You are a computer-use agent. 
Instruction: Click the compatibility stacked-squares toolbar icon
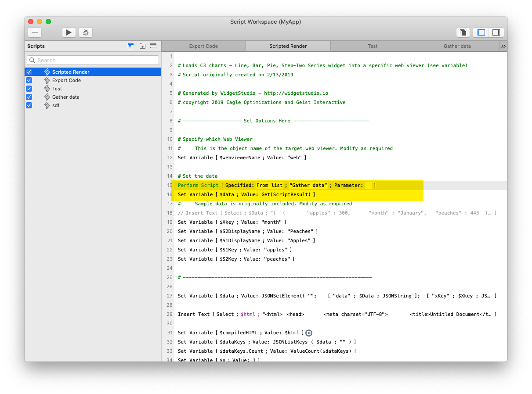[x=463, y=32]
